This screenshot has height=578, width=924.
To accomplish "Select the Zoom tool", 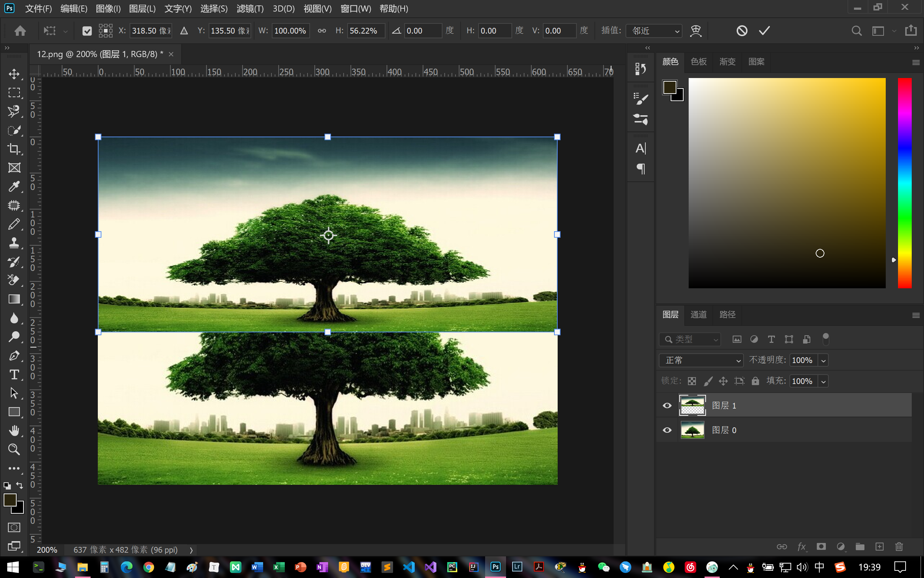I will pos(14,449).
